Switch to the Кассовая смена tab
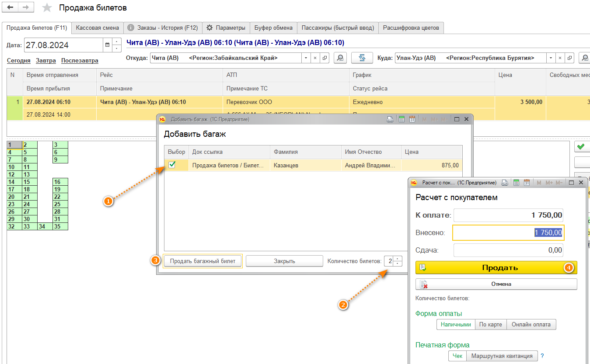 (97, 28)
